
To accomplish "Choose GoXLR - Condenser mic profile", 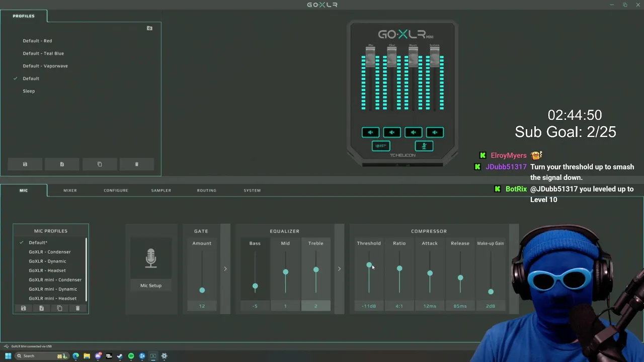I will 50,252.
